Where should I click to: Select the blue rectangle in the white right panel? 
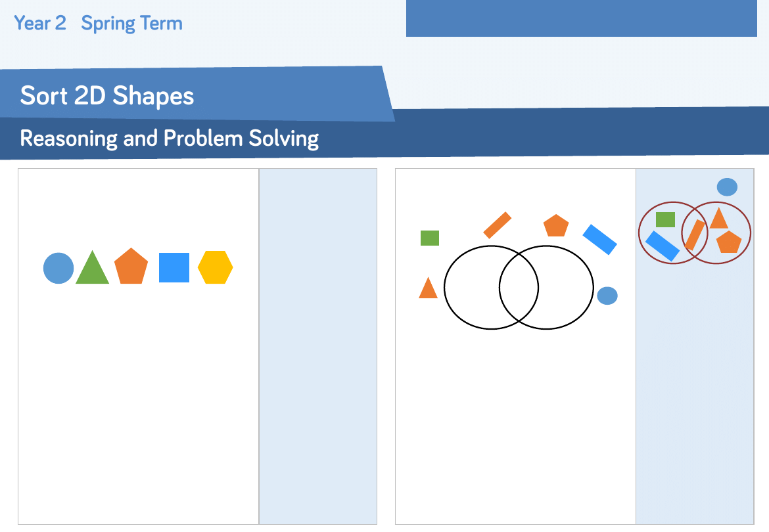click(599, 239)
